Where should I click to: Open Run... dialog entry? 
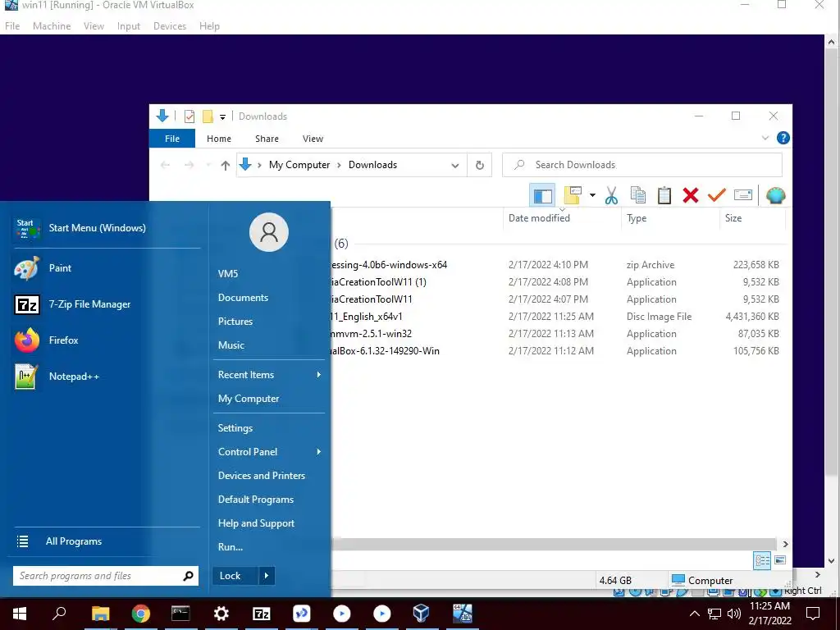(231, 547)
